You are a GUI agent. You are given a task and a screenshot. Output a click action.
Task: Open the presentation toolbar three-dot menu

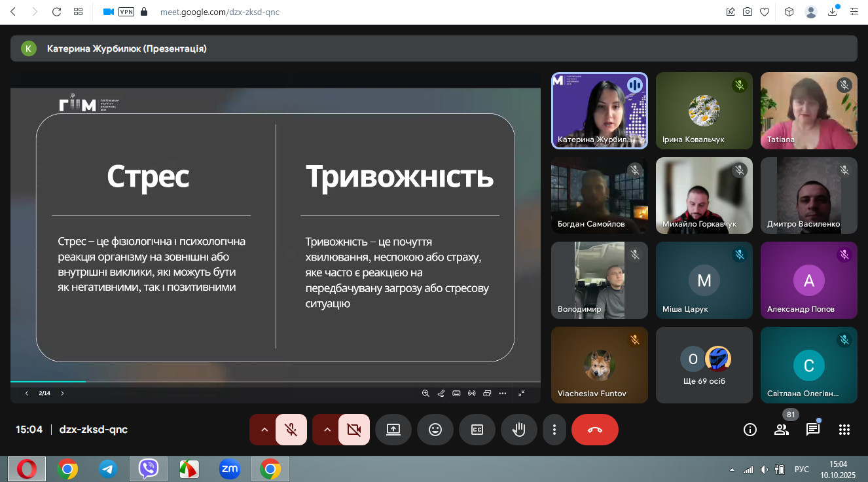pyautogui.click(x=502, y=394)
